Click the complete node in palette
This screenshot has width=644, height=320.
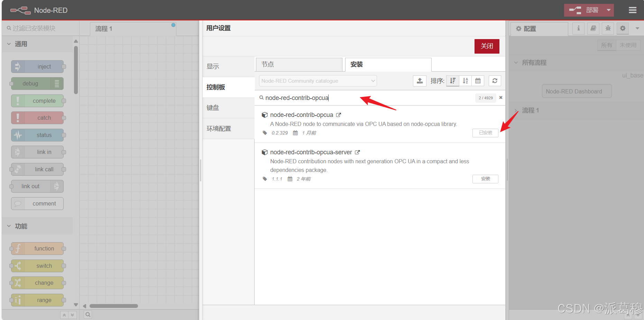37,101
